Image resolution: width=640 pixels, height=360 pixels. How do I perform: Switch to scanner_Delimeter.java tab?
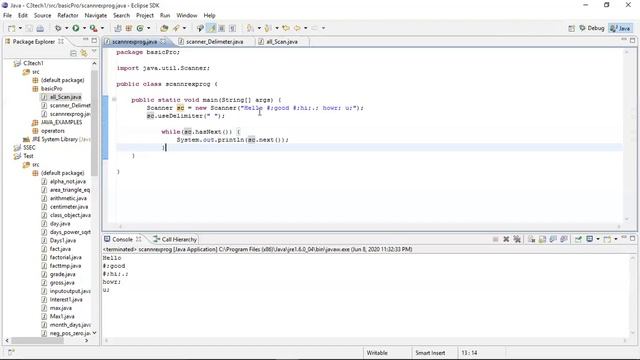[x=214, y=42]
